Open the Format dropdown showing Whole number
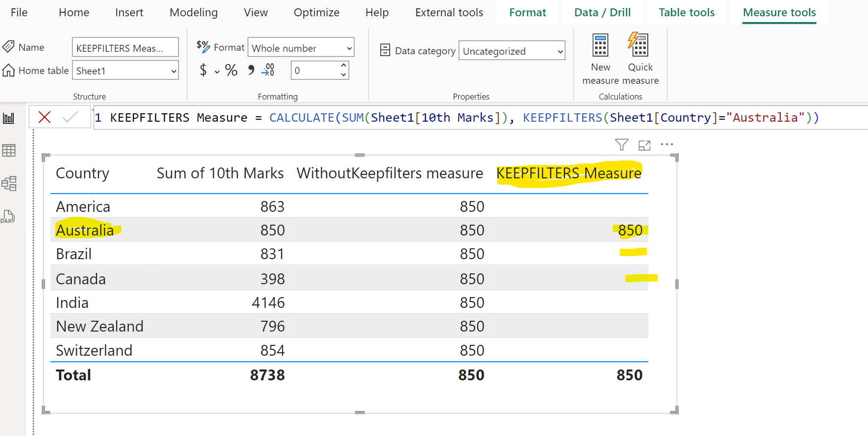The image size is (868, 436). click(300, 48)
